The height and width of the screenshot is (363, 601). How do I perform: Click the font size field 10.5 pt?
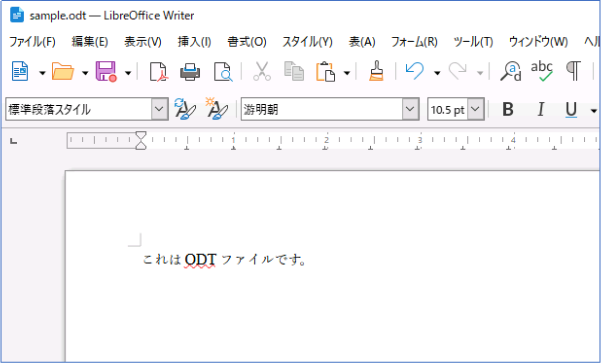(x=448, y=110)
